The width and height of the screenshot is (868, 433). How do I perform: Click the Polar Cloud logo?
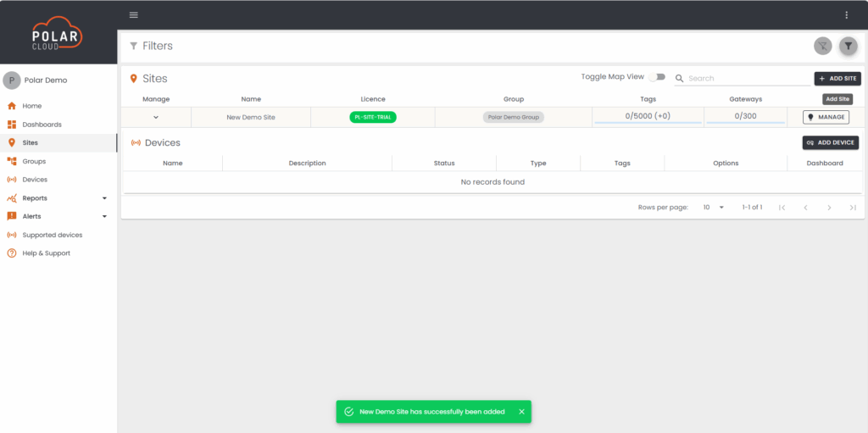(x=58, y=33)
